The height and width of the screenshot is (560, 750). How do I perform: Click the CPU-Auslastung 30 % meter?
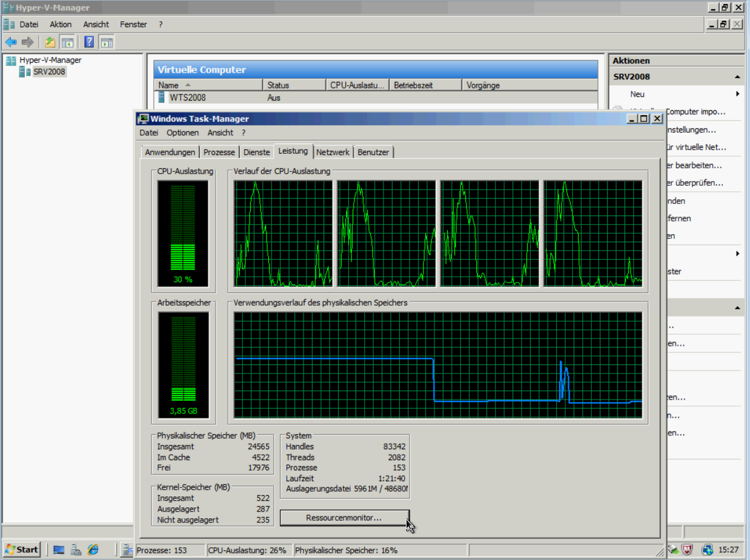click(x=183, y=233)
